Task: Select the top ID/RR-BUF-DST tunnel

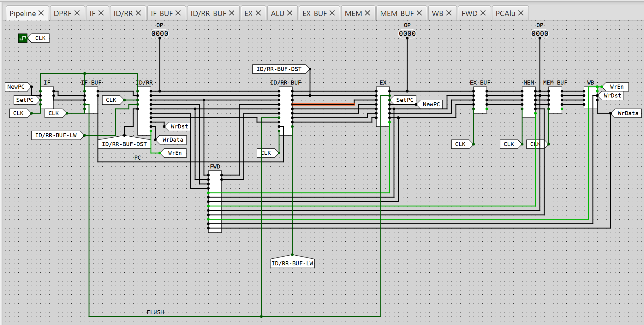Action: point(281,69)
